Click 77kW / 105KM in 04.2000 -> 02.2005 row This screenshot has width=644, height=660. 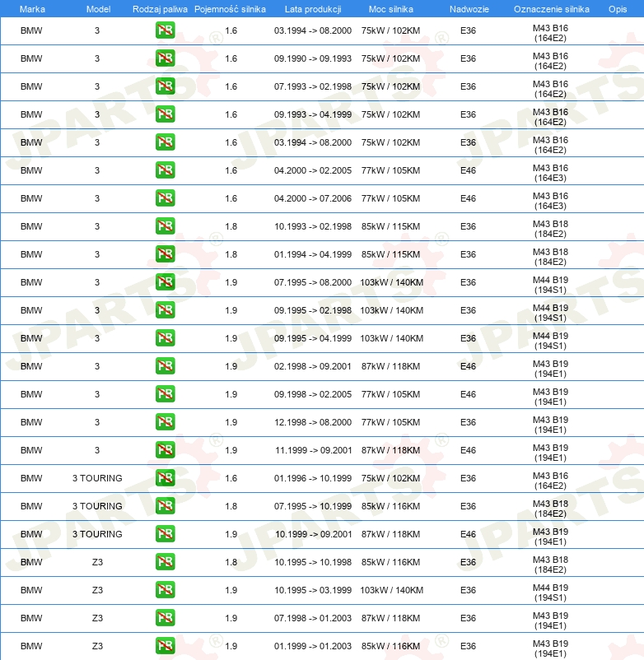(390, 170)
